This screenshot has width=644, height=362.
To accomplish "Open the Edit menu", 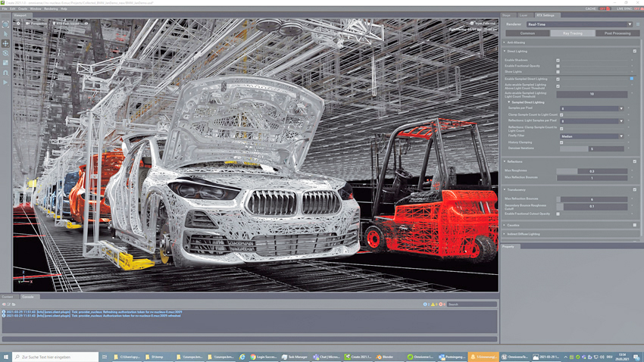I will [x=13, y=8].
